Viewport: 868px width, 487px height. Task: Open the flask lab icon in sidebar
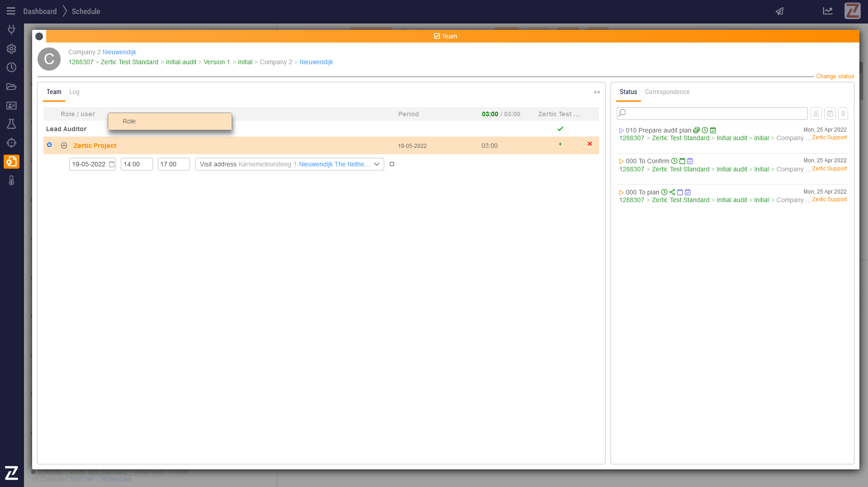(x=11, y=124)
